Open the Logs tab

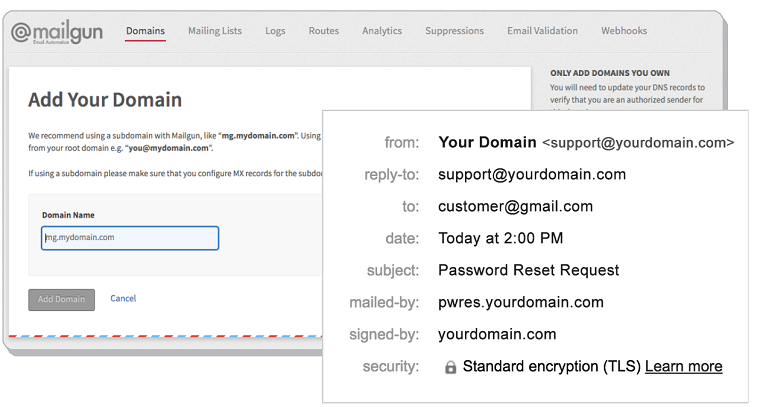(275, 31)
